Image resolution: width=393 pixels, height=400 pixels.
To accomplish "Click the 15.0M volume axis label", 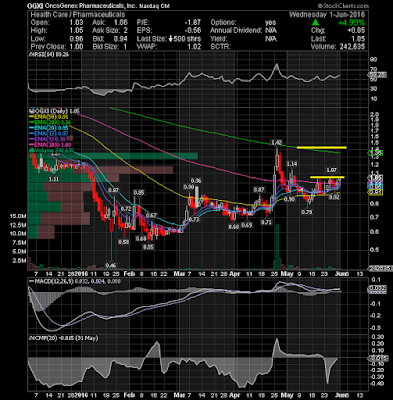I will 18,216.
